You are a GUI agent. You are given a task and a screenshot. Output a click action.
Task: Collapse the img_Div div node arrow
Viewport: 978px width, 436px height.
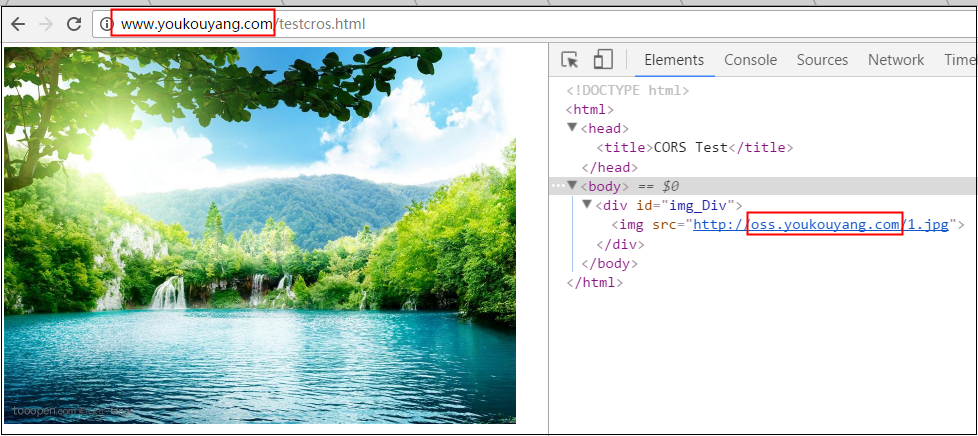tap(587, 204)
